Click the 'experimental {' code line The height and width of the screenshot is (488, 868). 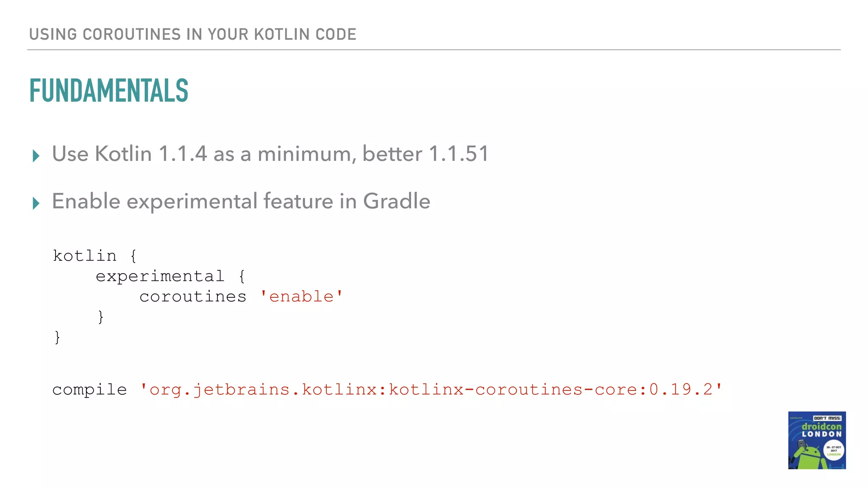pyautogui.click(x=170, y=276)
